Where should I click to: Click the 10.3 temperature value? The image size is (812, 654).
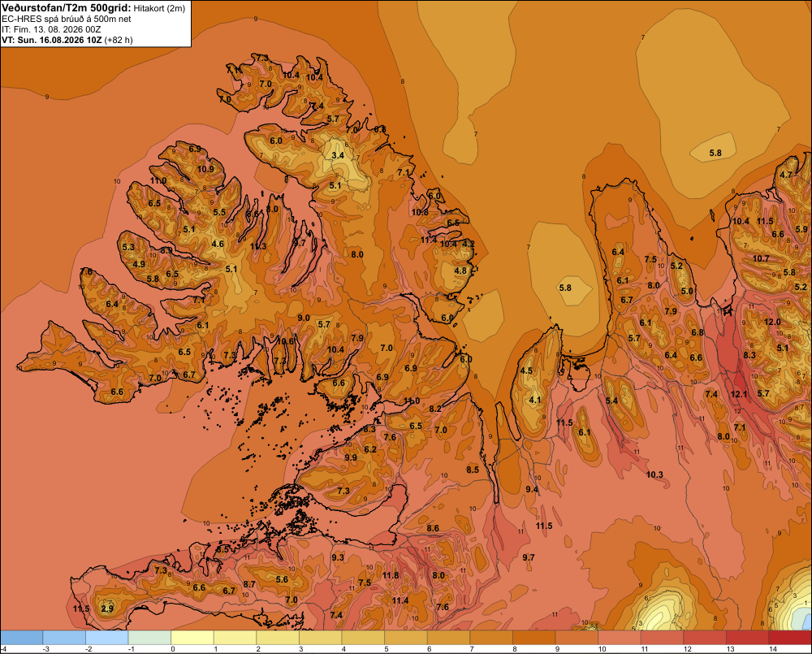click(x=654, y=474)
